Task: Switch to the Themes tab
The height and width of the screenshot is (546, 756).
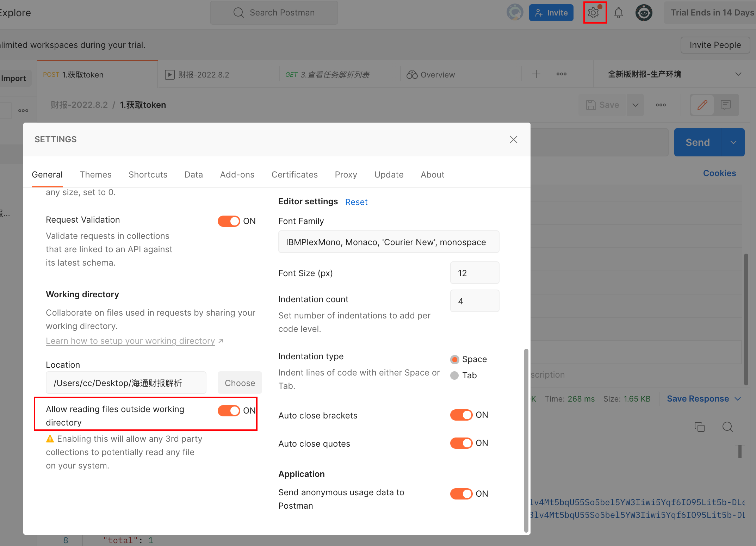Action: [95, 175]
